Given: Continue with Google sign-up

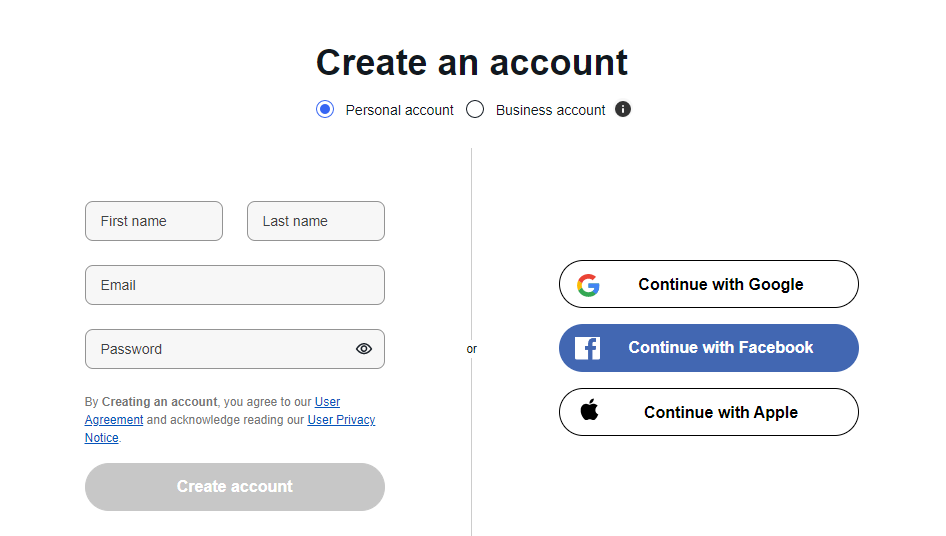Looking at the screenshot, I should coord(709,284).
